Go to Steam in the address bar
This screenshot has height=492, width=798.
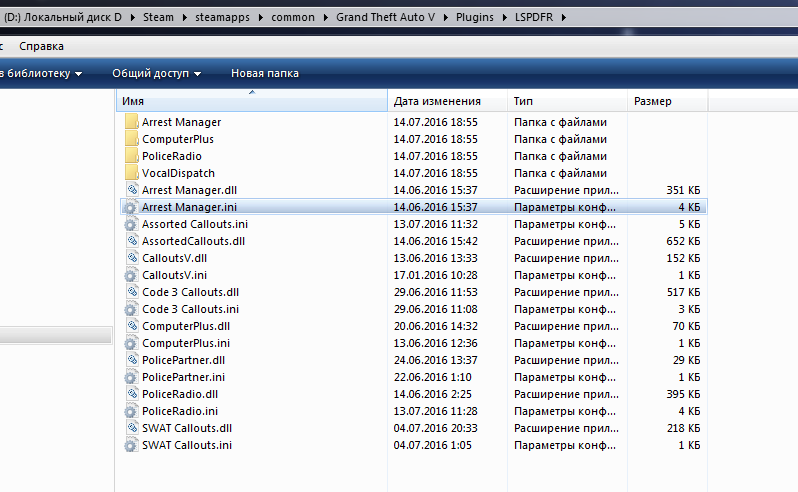(x=158, y=17)
